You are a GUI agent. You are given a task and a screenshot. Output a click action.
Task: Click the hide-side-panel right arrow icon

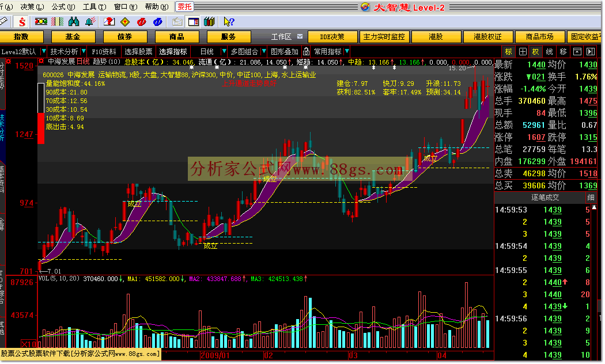591,52
